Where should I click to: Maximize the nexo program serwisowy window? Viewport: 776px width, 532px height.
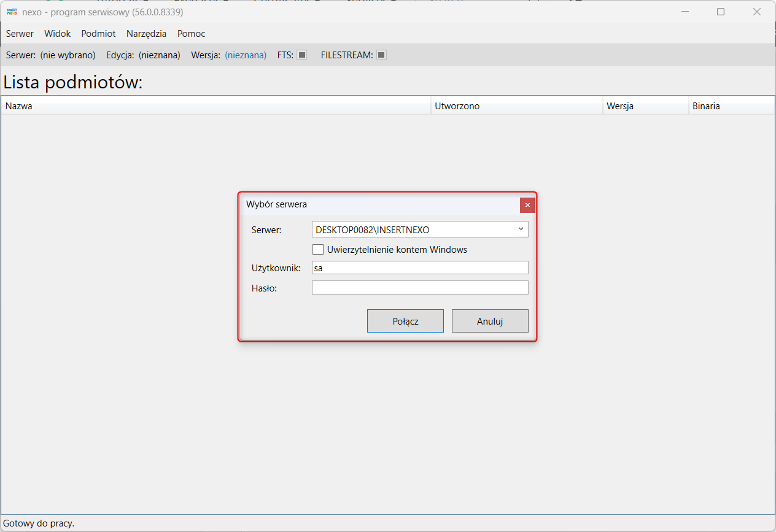[x=721, y=12]
